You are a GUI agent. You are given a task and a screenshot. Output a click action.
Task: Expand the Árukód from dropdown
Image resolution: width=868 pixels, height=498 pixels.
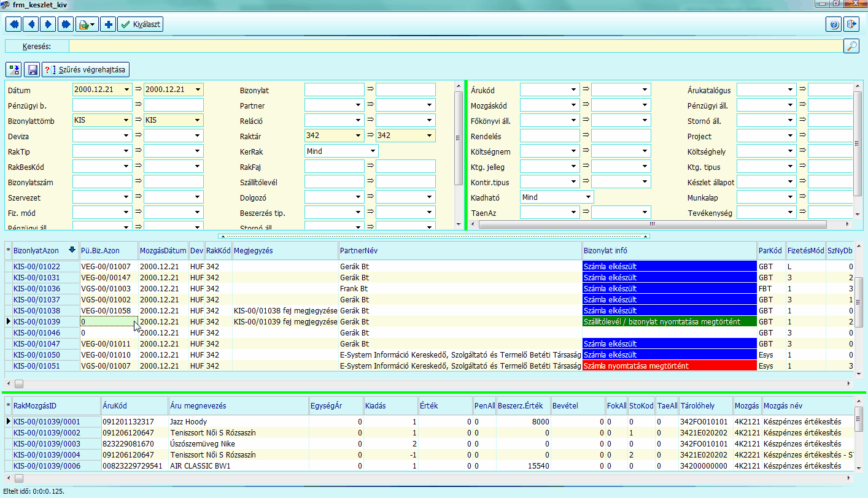coord(574,90)
